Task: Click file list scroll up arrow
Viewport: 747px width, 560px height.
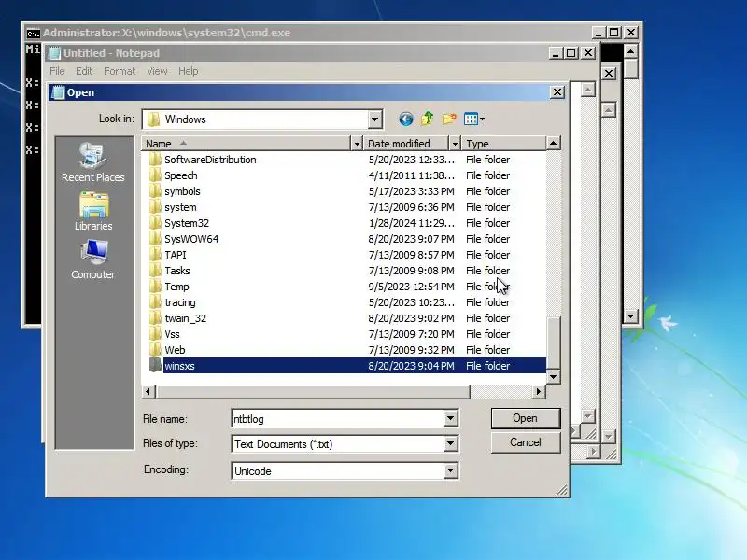Action: pos(553,143)
